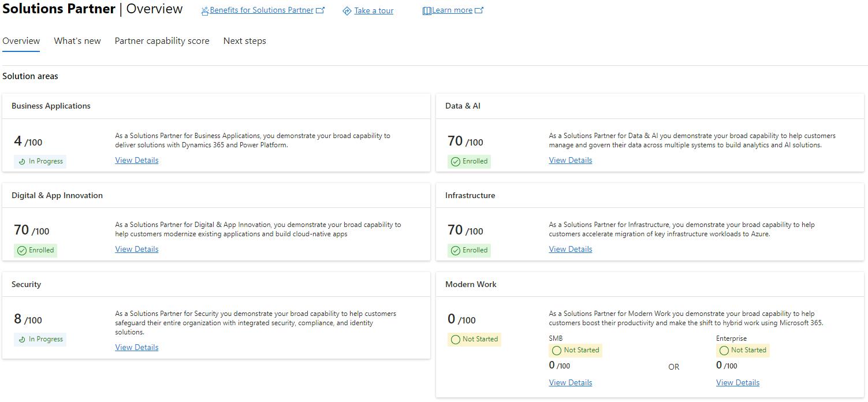Click the Enterprise score 0/100

point(727,366)
